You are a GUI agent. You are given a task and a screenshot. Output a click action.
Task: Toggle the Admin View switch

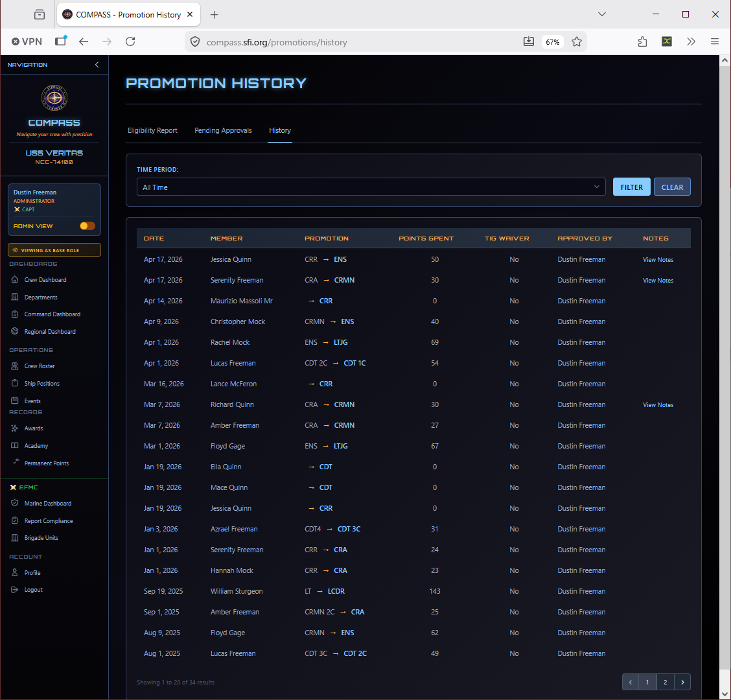point(87,226)
